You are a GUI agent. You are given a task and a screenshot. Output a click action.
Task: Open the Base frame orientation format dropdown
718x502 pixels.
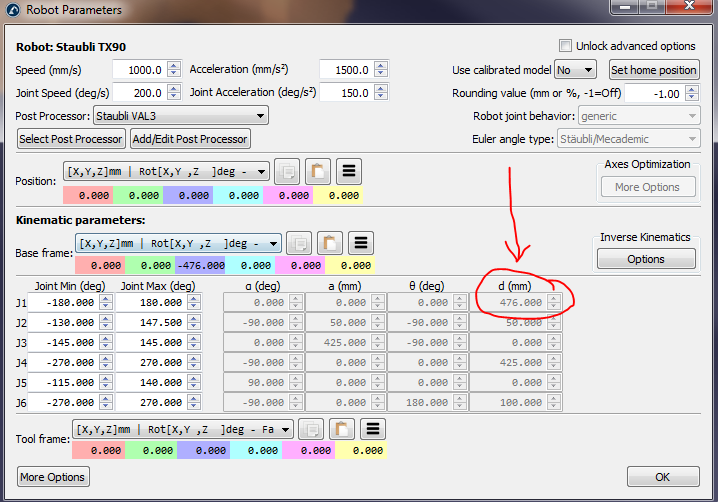(x=177, y=243)
